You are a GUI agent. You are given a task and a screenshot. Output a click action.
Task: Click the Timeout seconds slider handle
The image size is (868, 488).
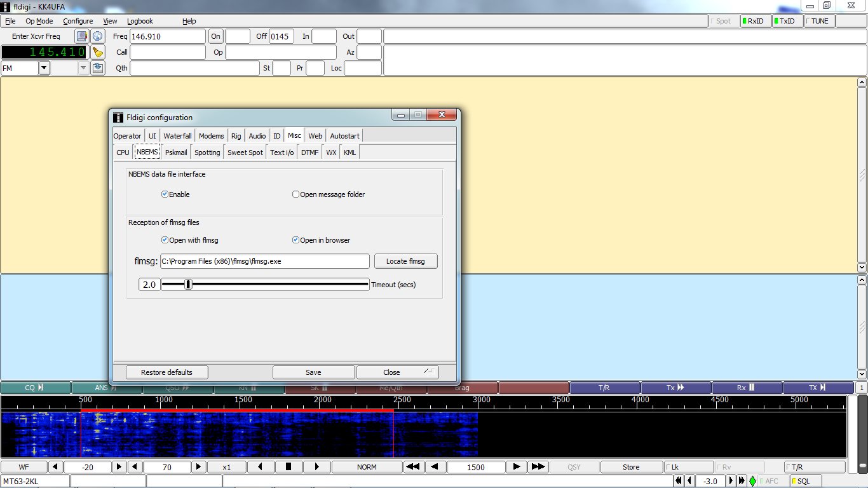point(188,285)
